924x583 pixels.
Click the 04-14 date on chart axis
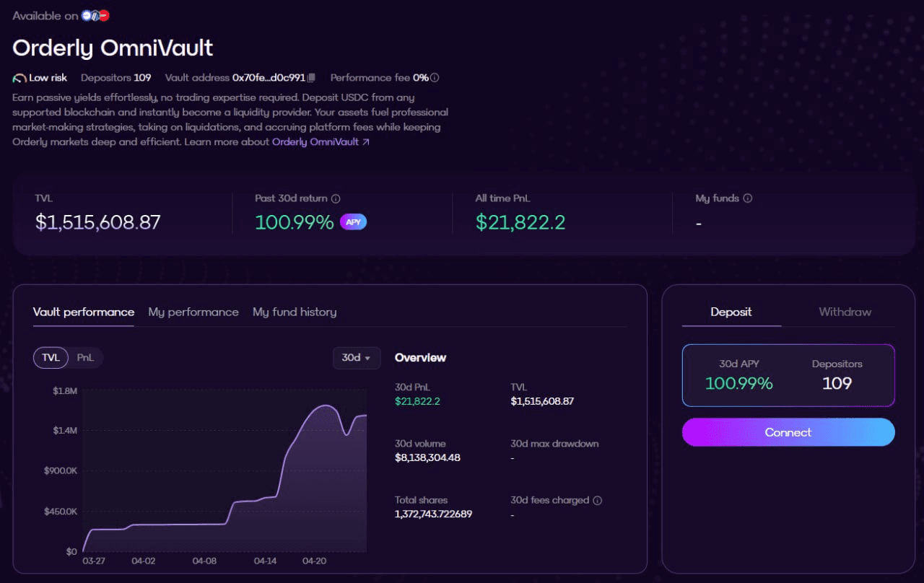click(265, 561)
